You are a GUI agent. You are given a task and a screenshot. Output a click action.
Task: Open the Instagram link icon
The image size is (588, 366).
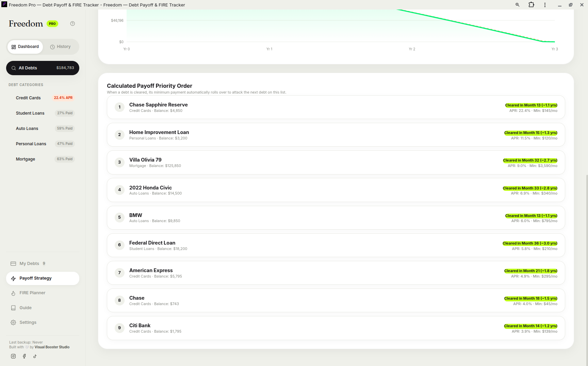click(x=13, y=356)
